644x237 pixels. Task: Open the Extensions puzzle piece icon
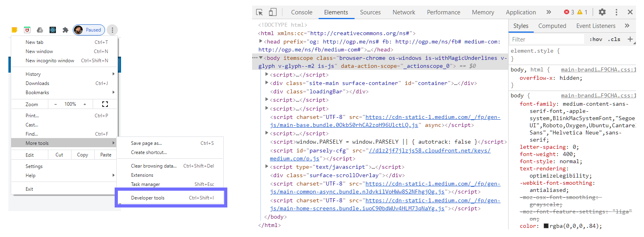tap(66, 30)
